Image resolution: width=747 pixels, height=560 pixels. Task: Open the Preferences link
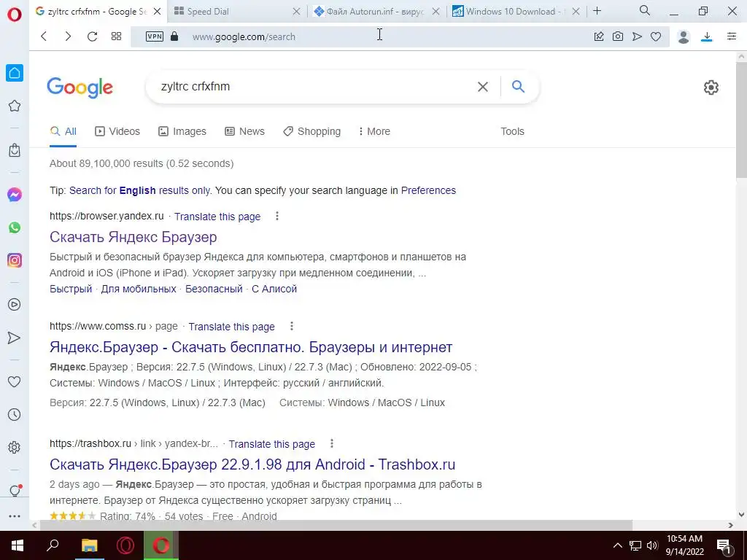click(x=428, y=190)
